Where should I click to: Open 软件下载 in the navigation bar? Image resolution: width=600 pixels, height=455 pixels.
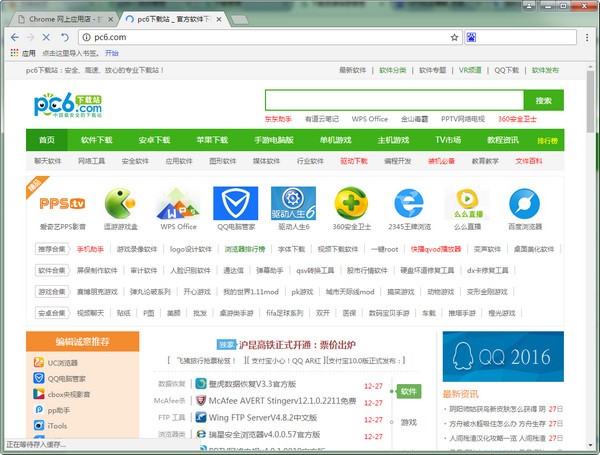pyautogui.click(x=97, y=140)
